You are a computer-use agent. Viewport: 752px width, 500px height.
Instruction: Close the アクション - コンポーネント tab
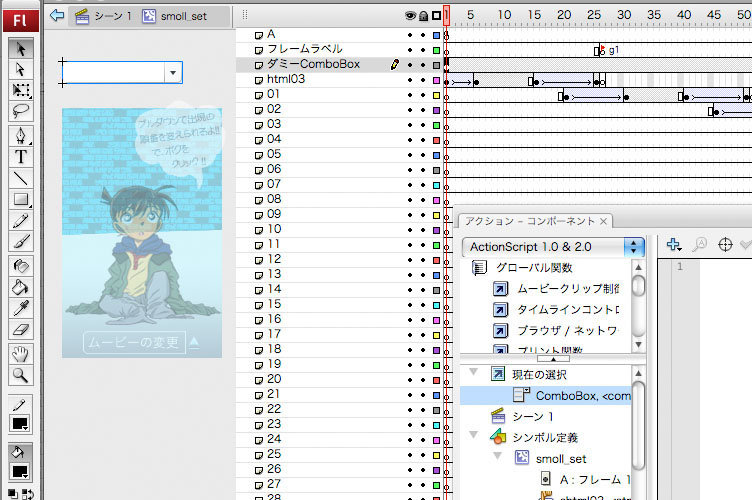(603, 221)
